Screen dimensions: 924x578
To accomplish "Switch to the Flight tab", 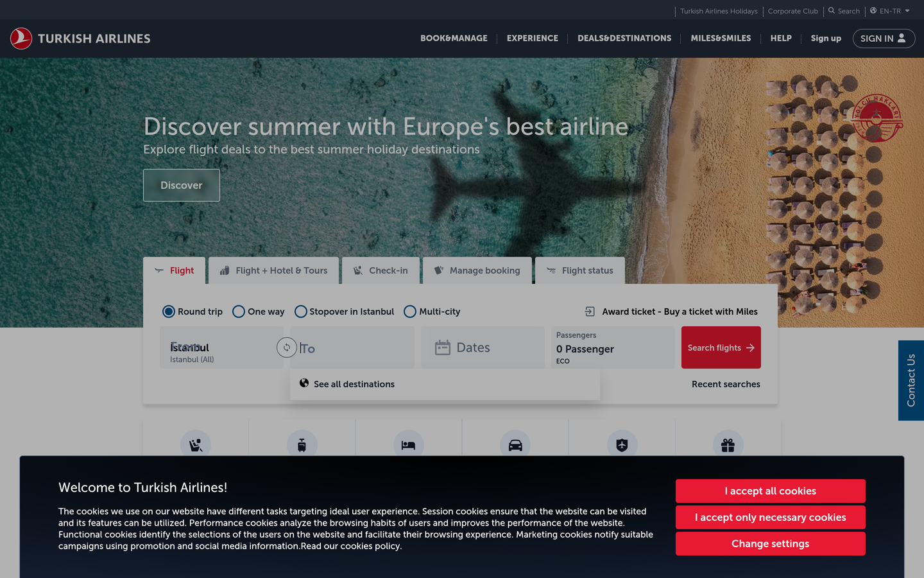I will (x=175, y=270).
